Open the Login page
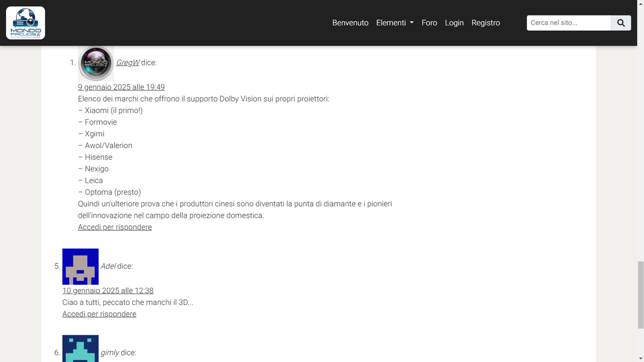The width and height of the screenshot is (644, 362). (x=454, y=23)
